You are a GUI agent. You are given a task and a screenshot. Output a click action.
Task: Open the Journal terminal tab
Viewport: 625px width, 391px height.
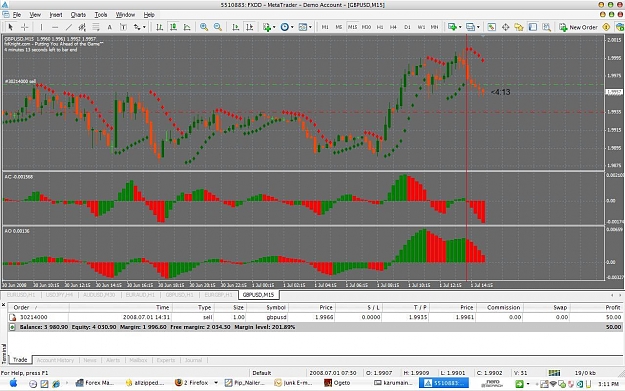coord(193,360)
